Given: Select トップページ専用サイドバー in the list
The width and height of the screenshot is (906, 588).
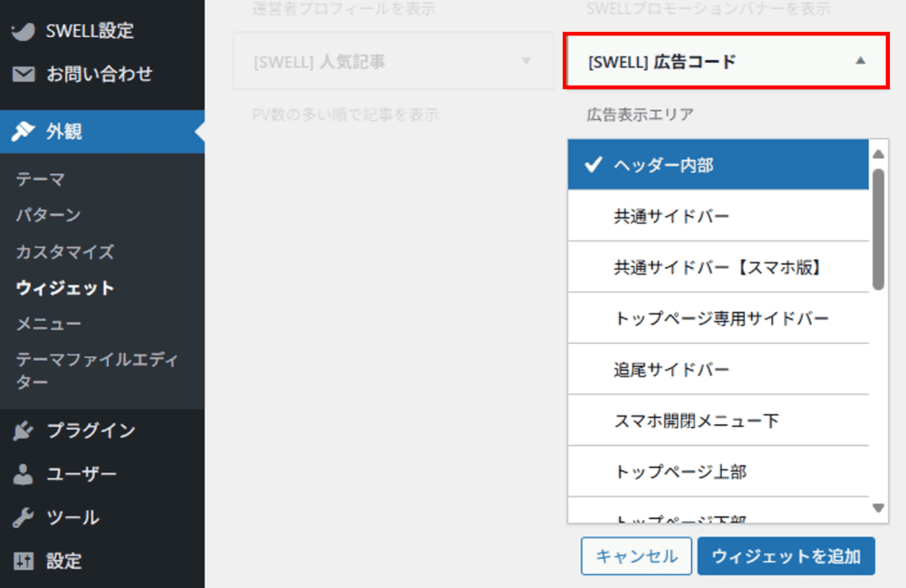Looking at the screenshot, I should click(x=718, y=318).
